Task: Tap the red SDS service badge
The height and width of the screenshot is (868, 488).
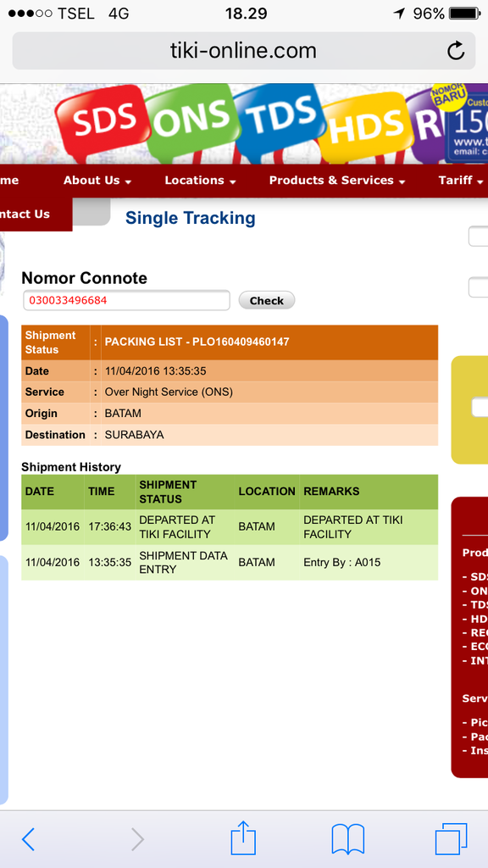Action: point(103,120)
